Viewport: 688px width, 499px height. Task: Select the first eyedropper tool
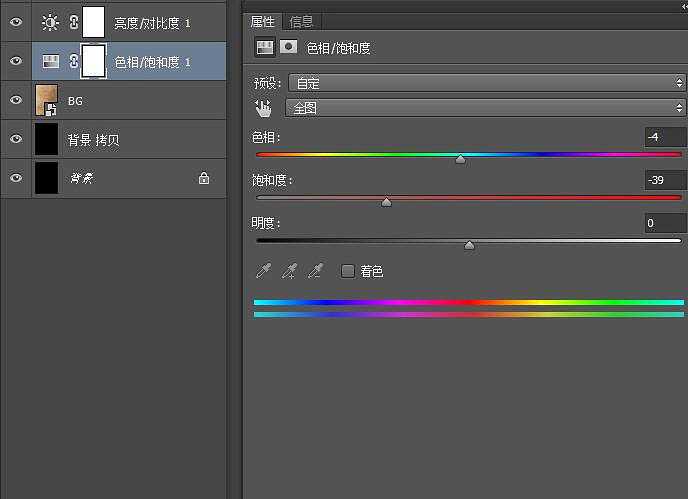click(x=264, y=271)
